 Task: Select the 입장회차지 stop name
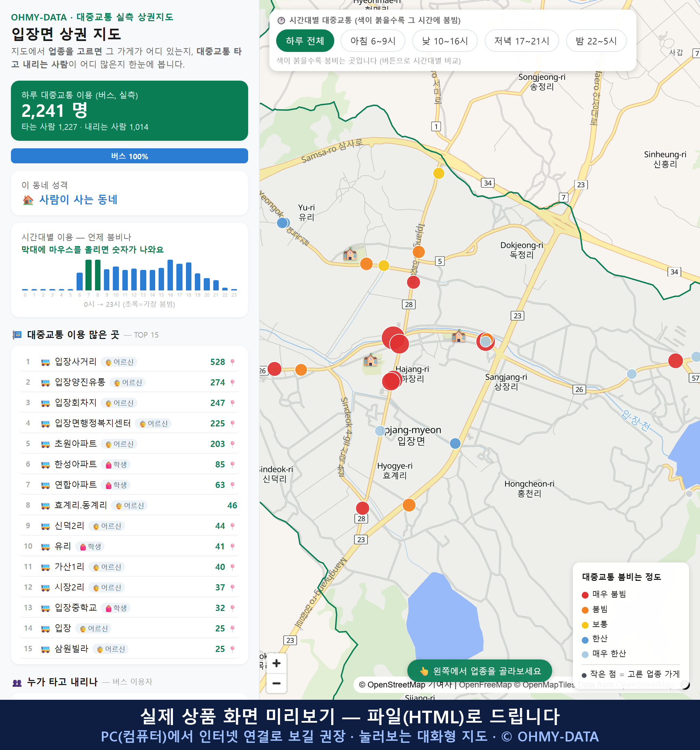76,403
